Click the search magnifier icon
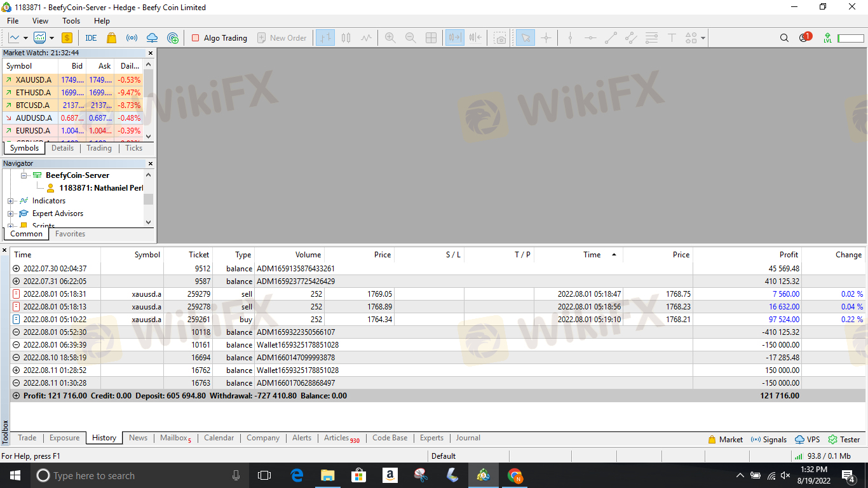This screenshot has height=488, width=868. [x=785, y=38]
